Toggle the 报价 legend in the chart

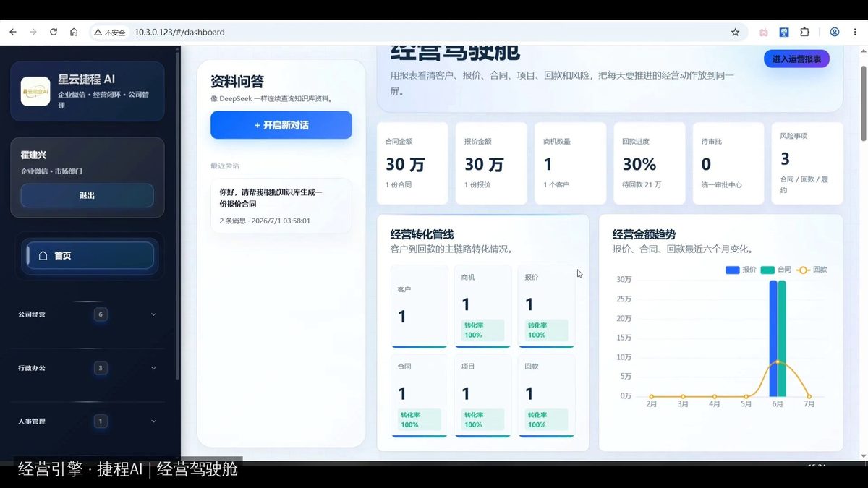pos(741,270)
